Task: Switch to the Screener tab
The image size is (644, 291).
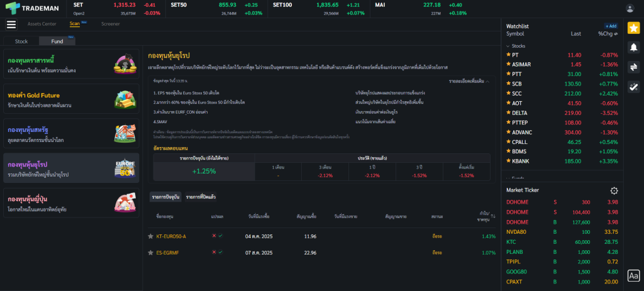Action: pos(110,24)
